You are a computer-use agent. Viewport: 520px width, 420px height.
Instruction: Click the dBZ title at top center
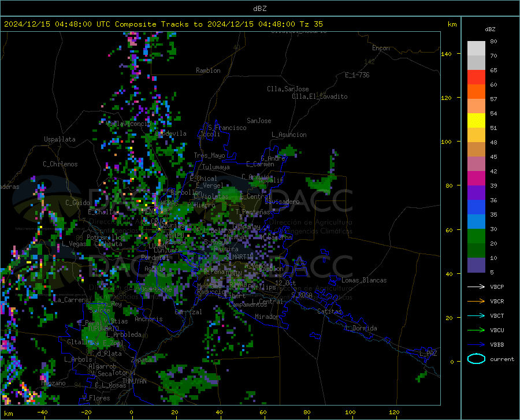pyautogui.click(x=259, y=9)
